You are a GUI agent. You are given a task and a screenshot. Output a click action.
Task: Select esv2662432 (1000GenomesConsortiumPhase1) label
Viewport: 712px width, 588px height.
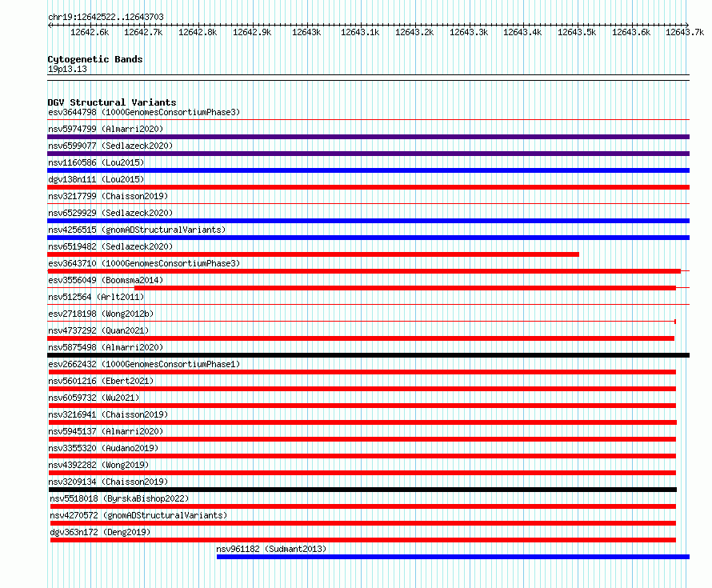point(144,364)
